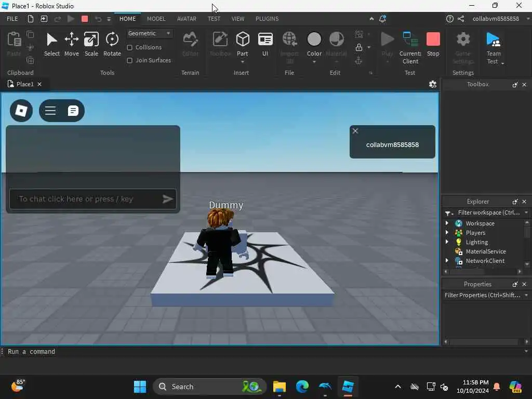This screenshot has width=532, height=399.
Task: Undock the Properties panel
Action: point(515,284)
